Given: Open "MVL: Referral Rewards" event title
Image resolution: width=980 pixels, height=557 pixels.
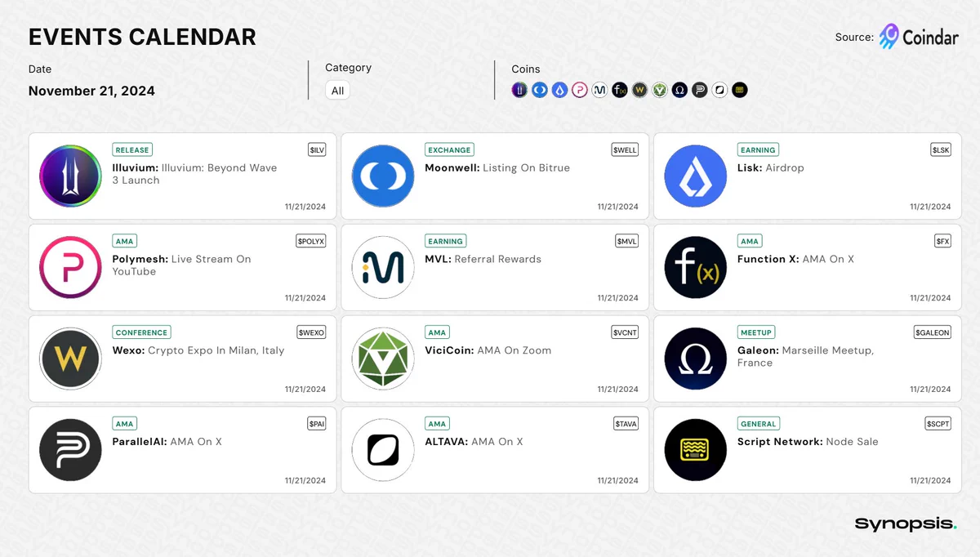Looking at the screenshot, I should 483,259.
